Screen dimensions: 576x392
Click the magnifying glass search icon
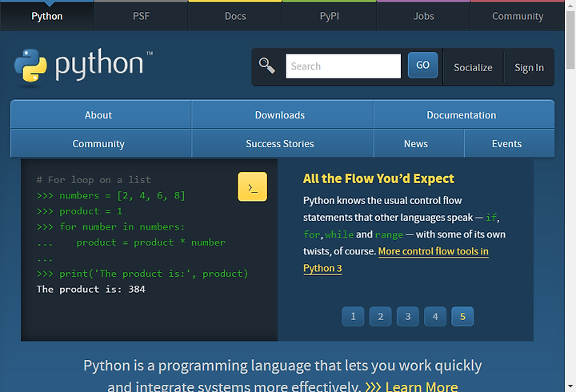266,66
